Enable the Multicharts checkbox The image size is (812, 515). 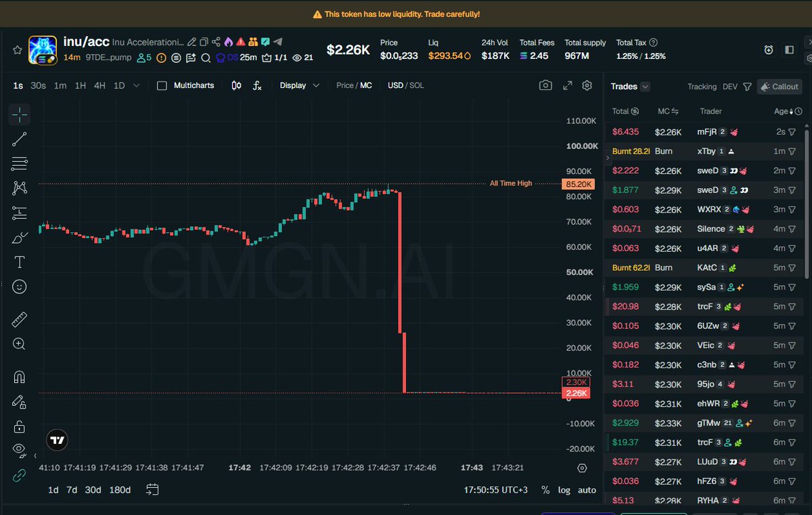[x=162, y=85]
